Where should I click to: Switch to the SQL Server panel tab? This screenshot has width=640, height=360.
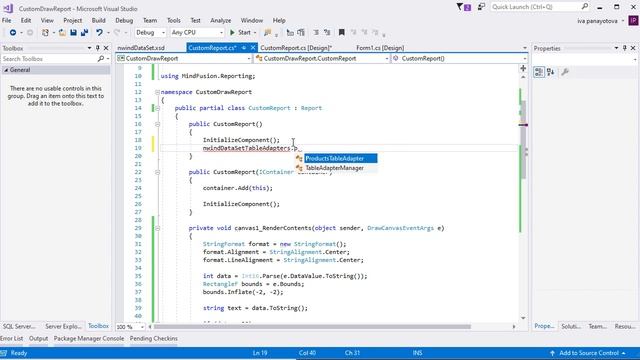pos(19,327)
